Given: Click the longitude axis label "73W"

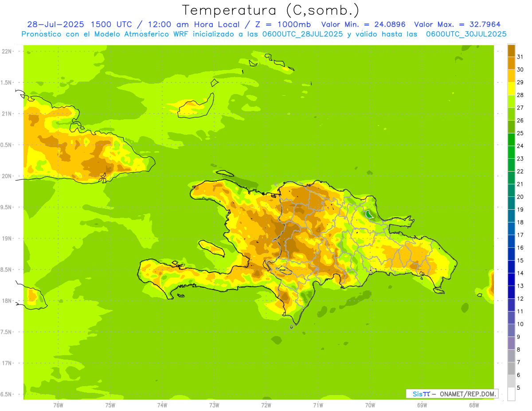Looking at the screenshot, I should coord(214,405).
